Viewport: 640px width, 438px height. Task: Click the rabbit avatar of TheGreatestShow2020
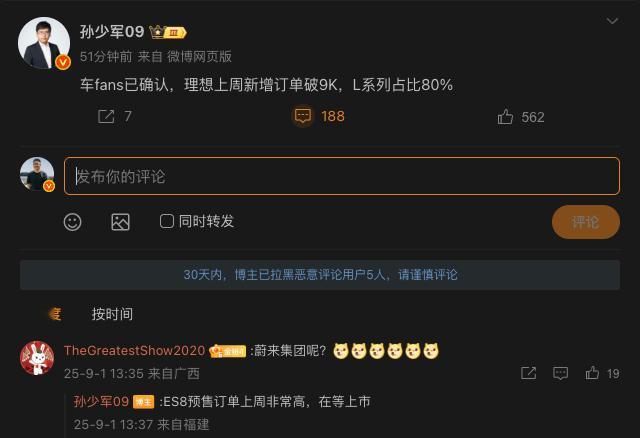(x=37, y=358)
